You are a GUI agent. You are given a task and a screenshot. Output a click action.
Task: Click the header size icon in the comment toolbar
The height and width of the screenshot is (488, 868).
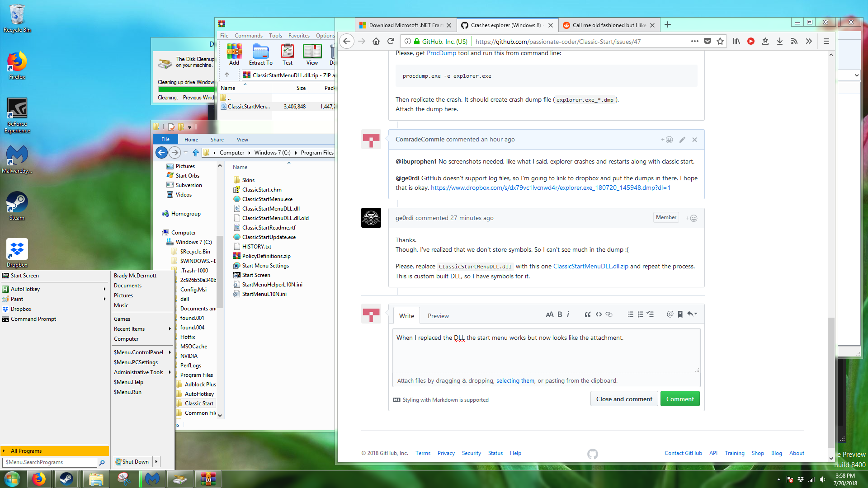[549, 314]
